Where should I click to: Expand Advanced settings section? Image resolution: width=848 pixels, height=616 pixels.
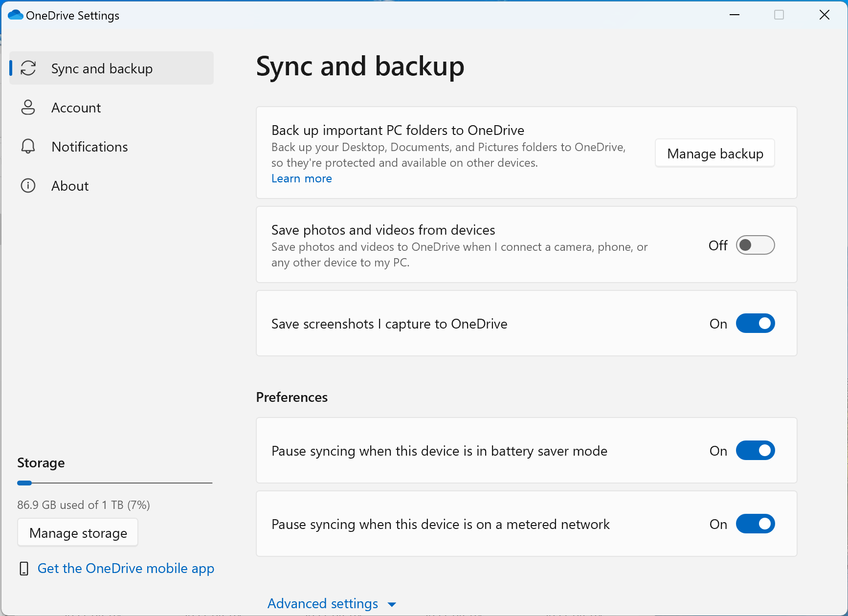[323, 604]
